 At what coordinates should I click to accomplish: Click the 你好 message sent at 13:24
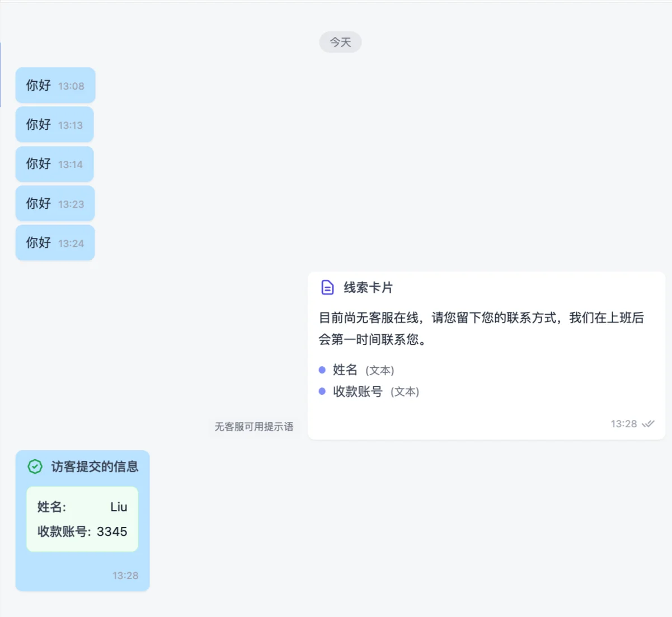click(x=55, y=242)
